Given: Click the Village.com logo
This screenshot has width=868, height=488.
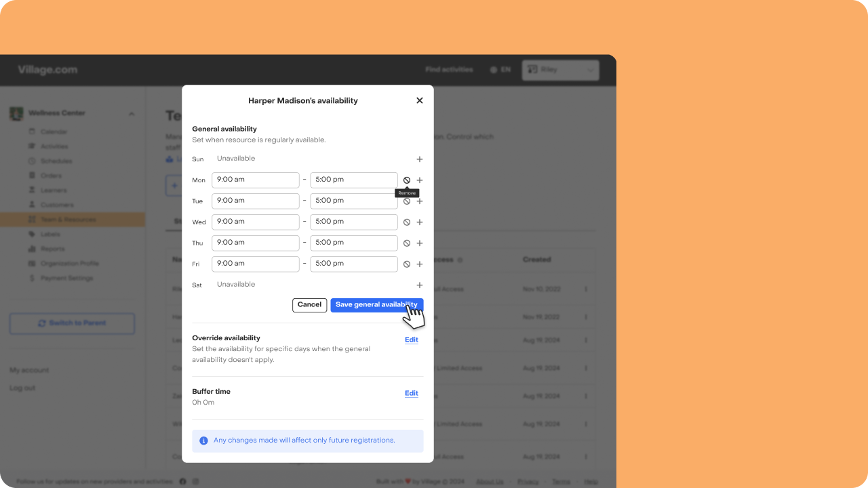Looking at the screenshot, I should (x=47, y=70).
